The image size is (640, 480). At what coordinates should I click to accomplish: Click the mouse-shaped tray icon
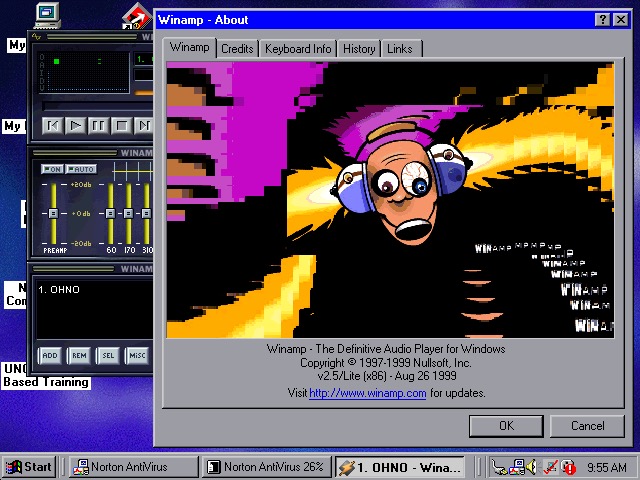point(499,467)
